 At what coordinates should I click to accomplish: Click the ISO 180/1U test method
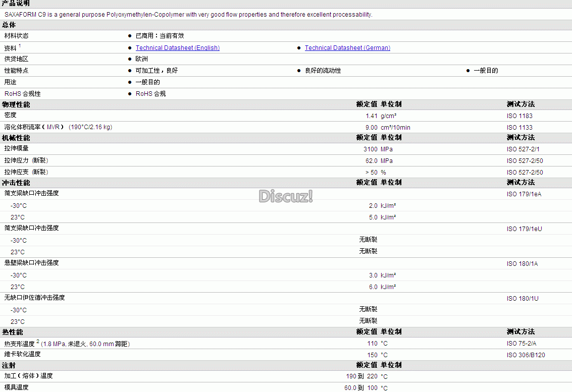(523, 299)
